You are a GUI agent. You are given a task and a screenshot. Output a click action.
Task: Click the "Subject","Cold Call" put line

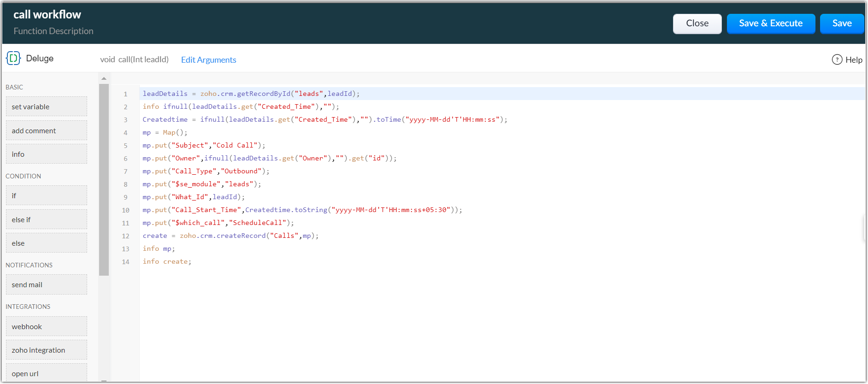(204, 145)
